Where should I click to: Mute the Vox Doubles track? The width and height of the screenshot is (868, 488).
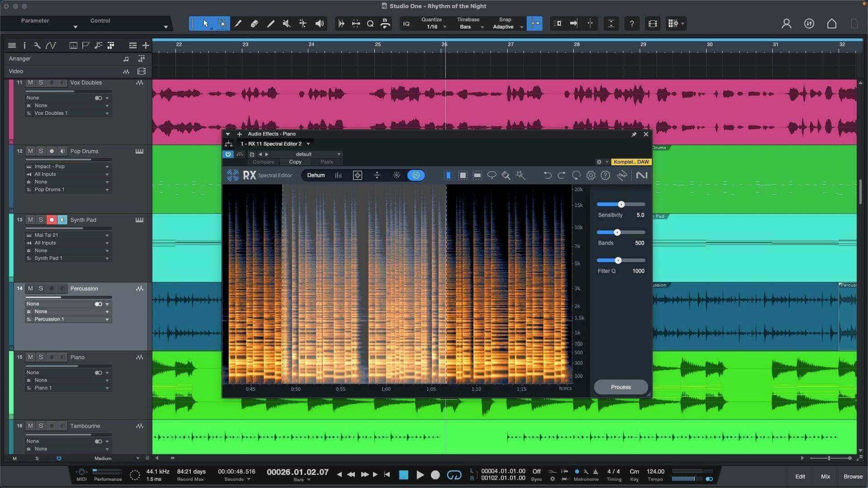click(x=30, y=83)
